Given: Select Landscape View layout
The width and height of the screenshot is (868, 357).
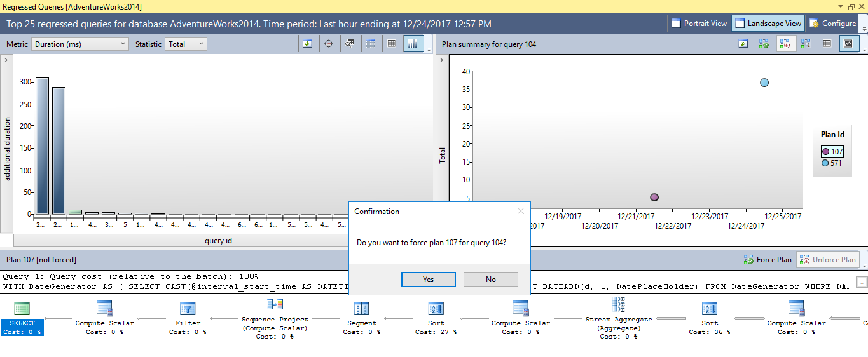Looking at the screenshot, I should point(768,24).
